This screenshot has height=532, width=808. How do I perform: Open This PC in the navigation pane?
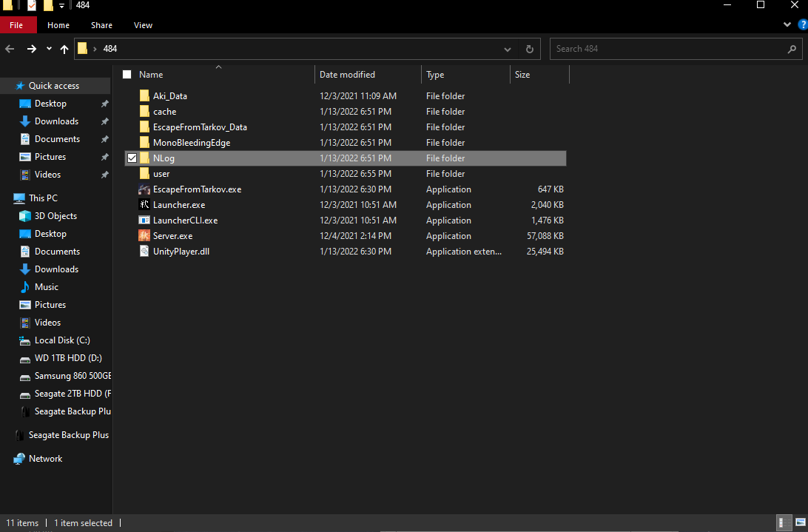click(43, 198)
